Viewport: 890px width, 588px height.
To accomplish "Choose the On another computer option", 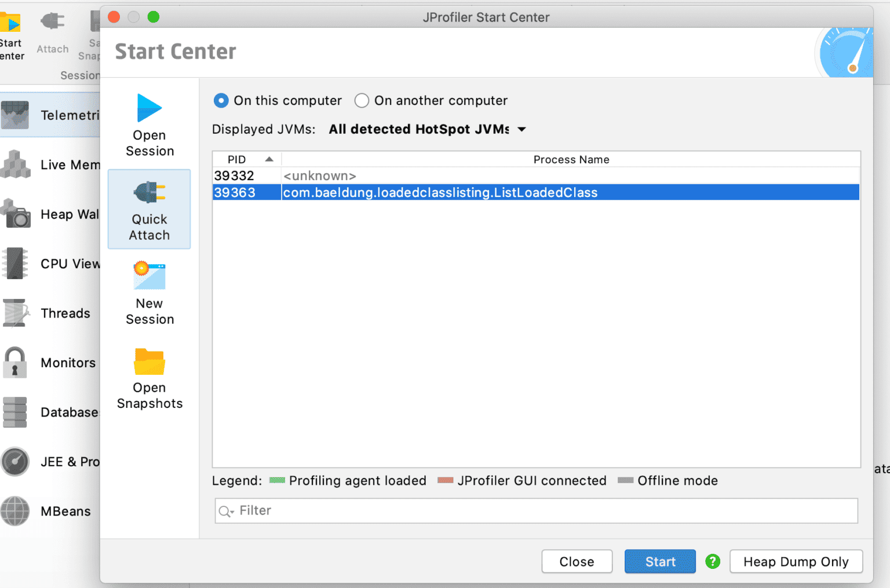I will (x=362, y=101).
